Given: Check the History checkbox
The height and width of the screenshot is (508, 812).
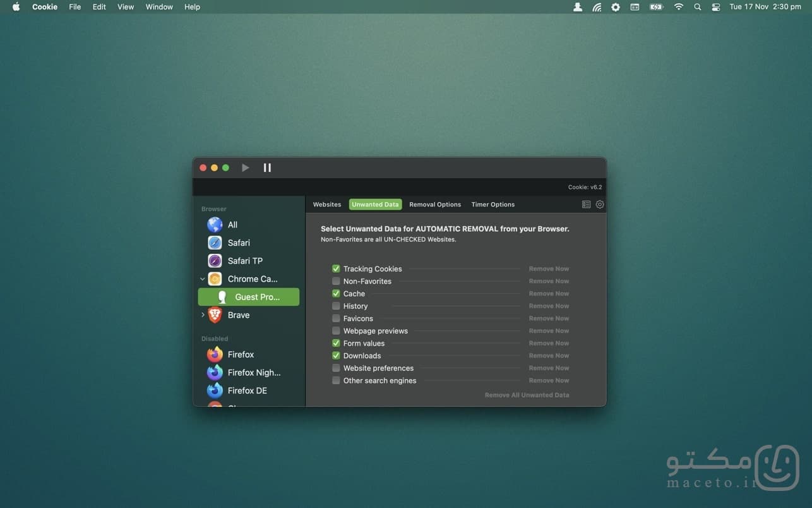Looking at the screenshot, I should pos(336,306).
